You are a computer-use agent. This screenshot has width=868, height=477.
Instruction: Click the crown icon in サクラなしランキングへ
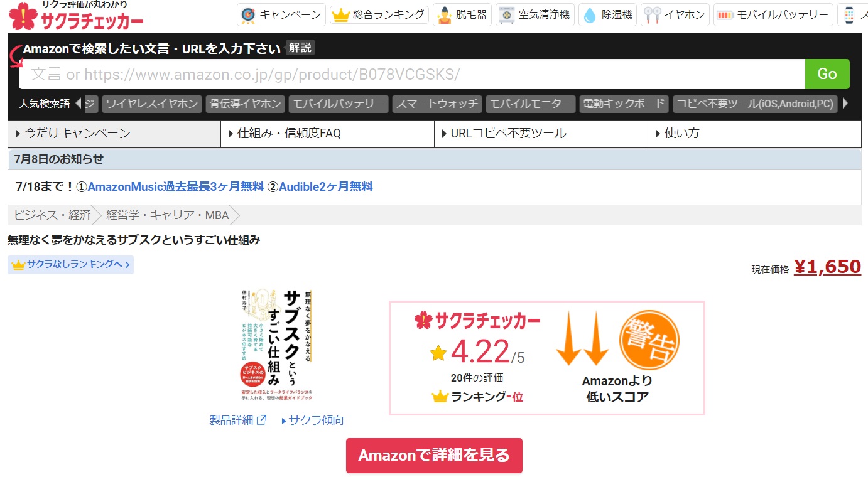18,265
